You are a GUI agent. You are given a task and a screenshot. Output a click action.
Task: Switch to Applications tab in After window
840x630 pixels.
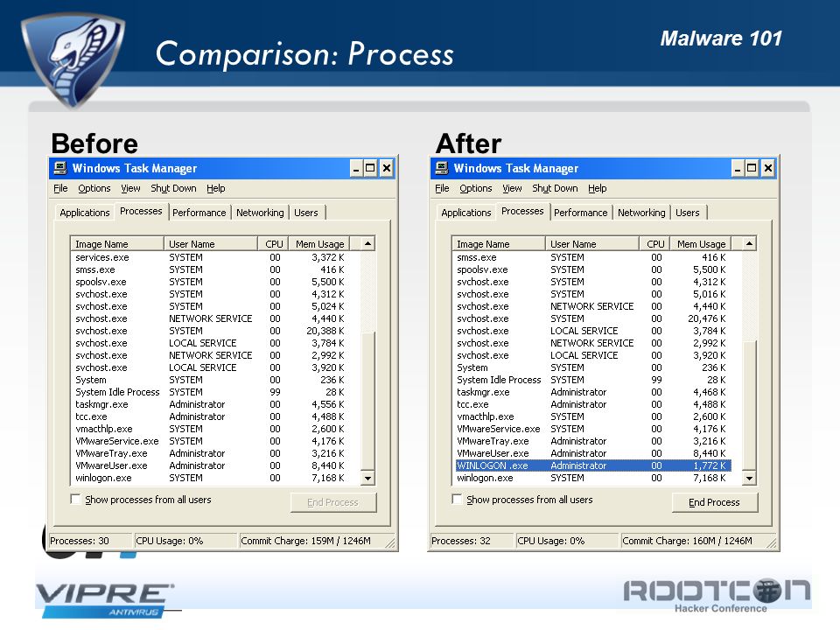tap(466, 213)
